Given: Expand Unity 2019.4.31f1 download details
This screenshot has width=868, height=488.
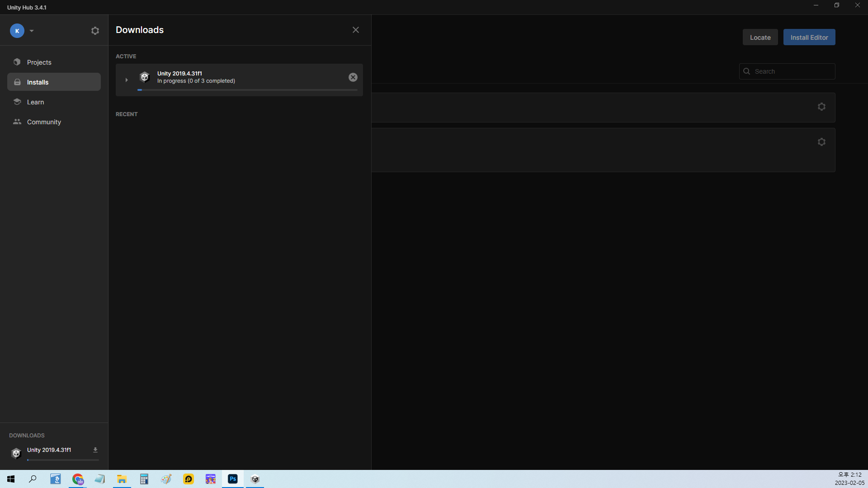Looking at the screenshot, I should [127, 80].
